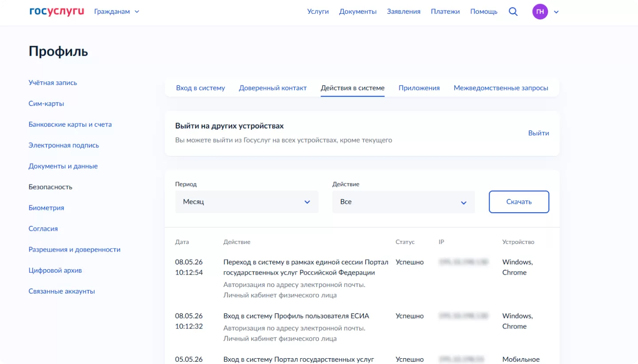Click blurred IP address in 10:12:54 row
Image resolution: width=638 pixels, height=364 pixels.
point(463,262)
